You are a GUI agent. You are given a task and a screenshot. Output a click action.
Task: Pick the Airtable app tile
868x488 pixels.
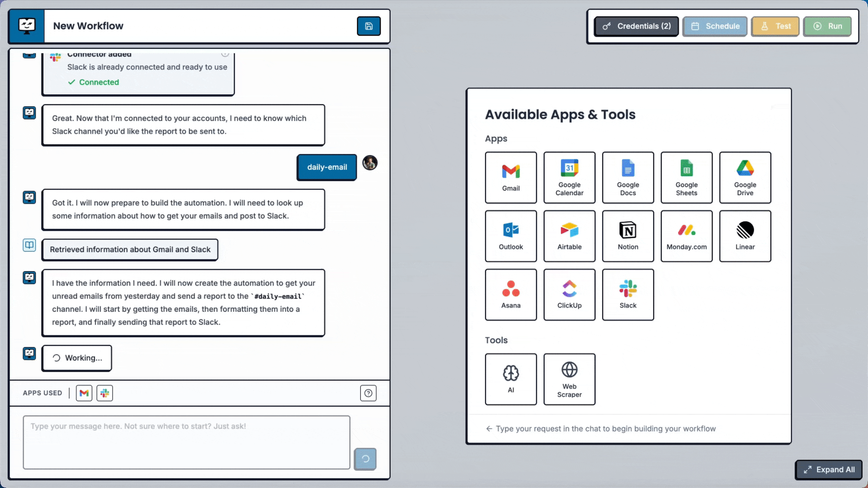point(569,236)
